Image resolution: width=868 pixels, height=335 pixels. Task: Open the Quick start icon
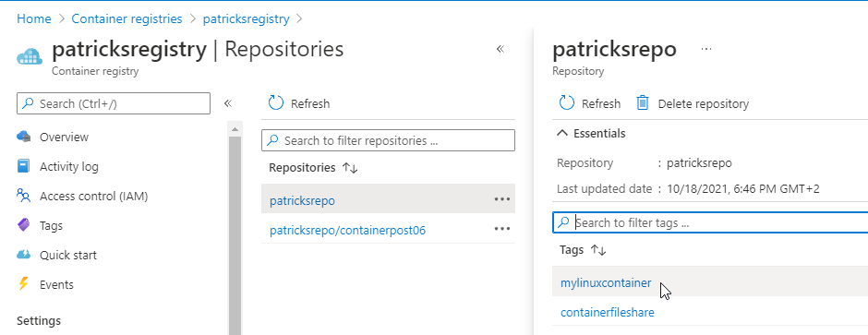(24, 255)
